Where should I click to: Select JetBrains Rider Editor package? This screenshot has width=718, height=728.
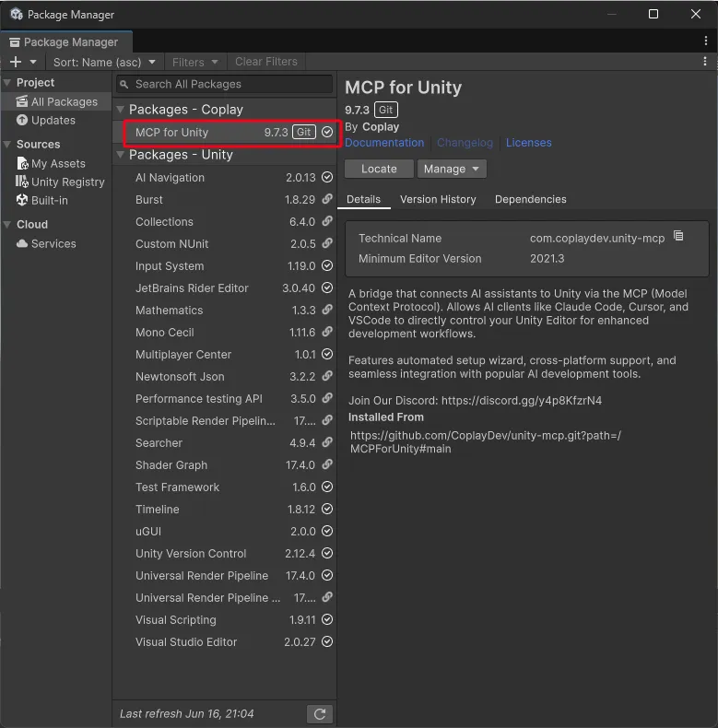225,288
